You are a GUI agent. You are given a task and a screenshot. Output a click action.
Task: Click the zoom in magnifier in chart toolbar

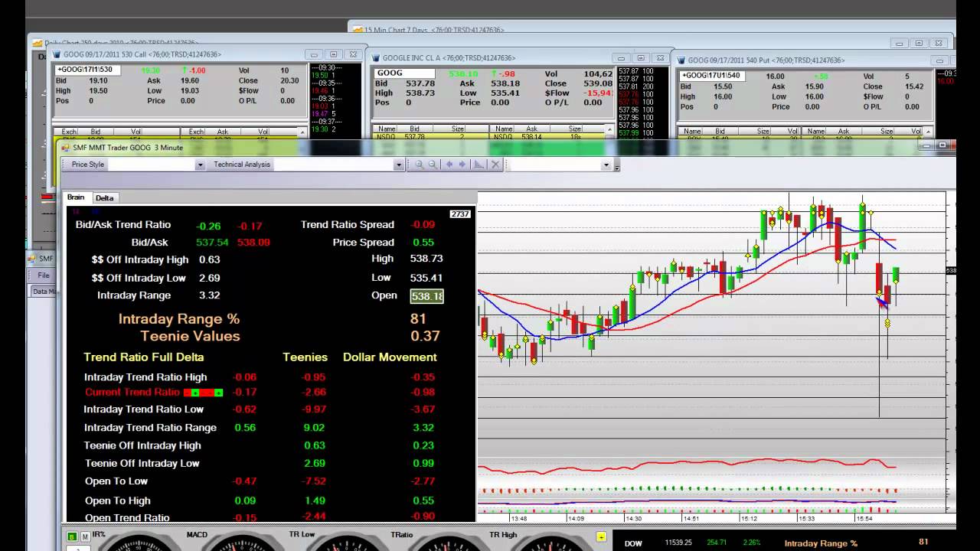(x=420, y=165)
